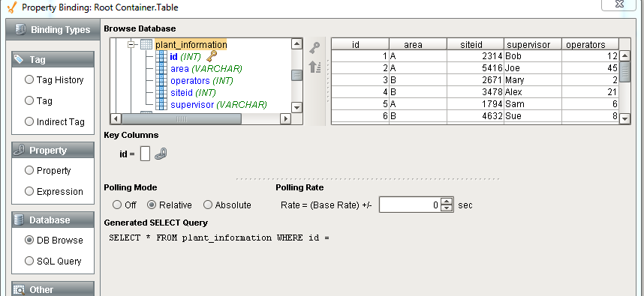The width and height of the screenshot is (644, 296).
Task: Click the Sam supervisor cell
Action: (x=533, y=103)
